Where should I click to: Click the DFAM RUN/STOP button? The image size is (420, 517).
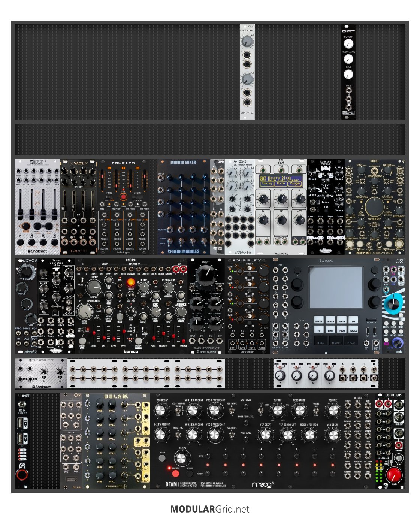(x=175, y=473)
